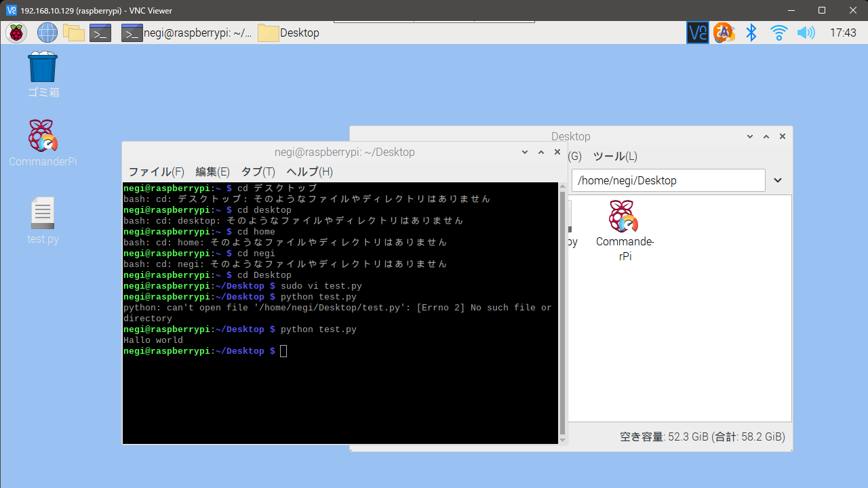This screenshot has height=488, width=868.
Task: Click the /home/negi/Desktop path field
Action: click(669, 180)
